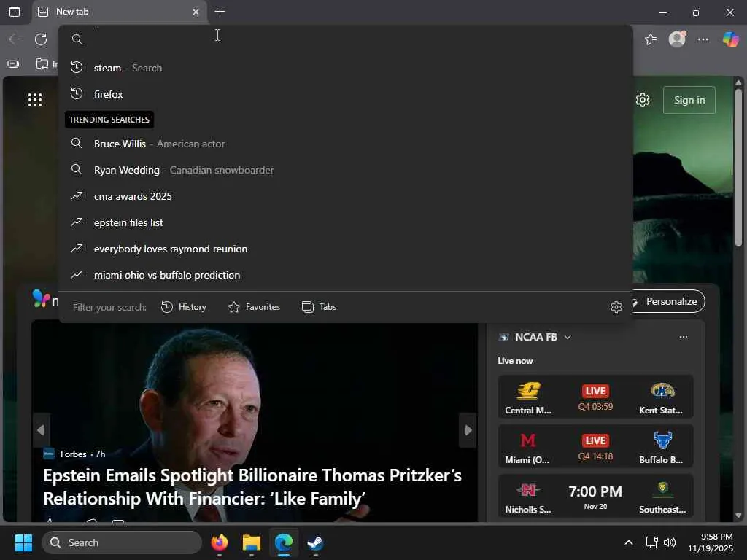Open the volume speaker tray icon

tap(670, 542)
